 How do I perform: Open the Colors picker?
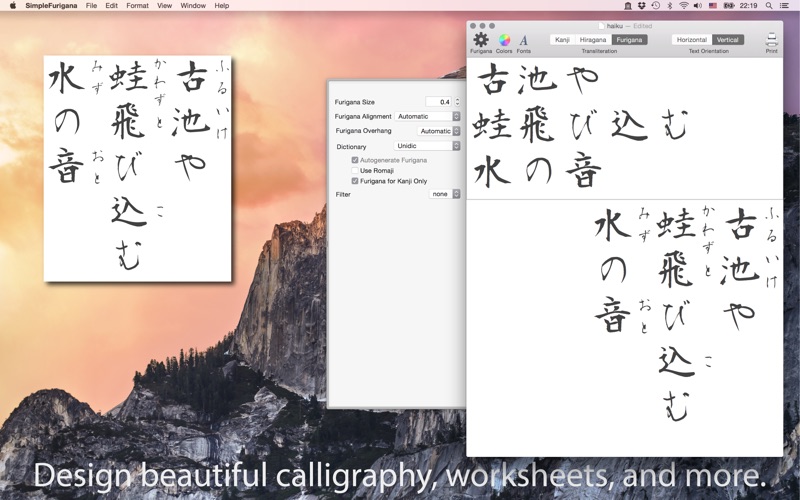tap(504, 40)
